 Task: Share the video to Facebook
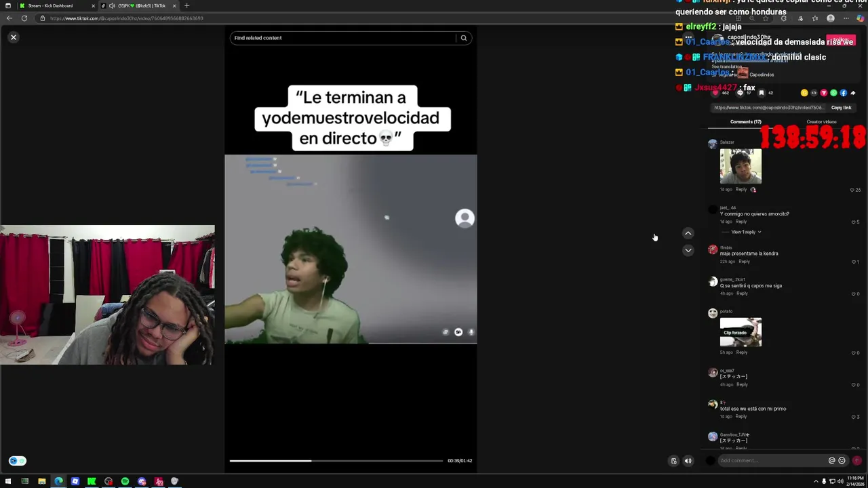tap(844, 93)
